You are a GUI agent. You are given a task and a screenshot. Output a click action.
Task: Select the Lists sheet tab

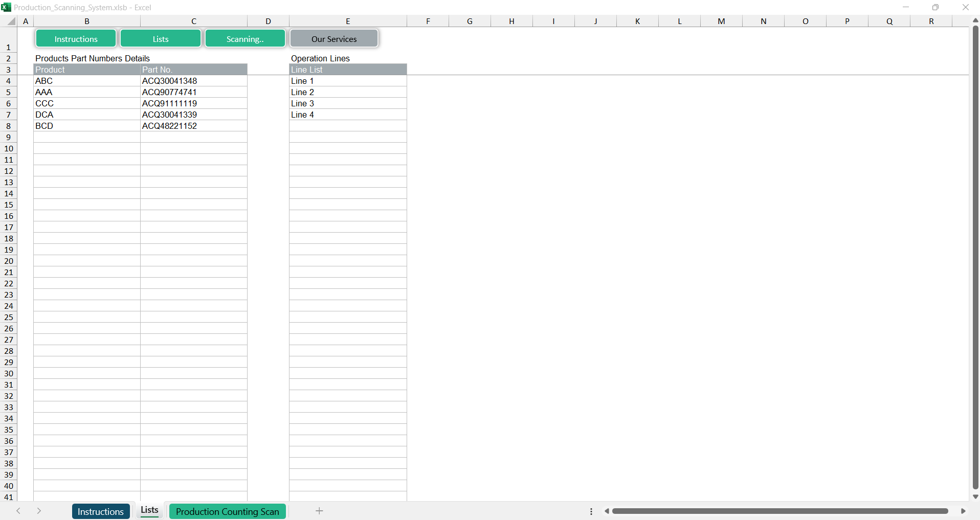pos(149,510)
